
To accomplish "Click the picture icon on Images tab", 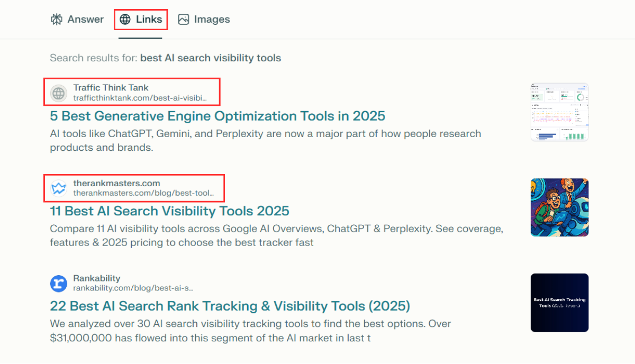I will click(184, 20).
